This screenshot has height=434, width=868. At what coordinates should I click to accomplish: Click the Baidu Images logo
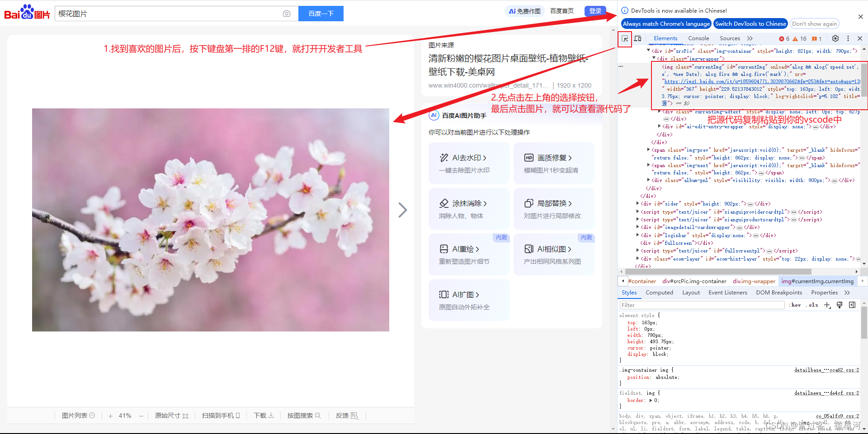(27, 12)
